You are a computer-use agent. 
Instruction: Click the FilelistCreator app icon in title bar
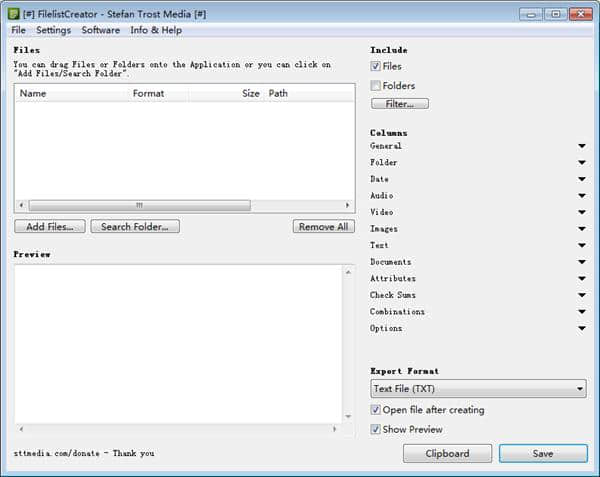14,14
